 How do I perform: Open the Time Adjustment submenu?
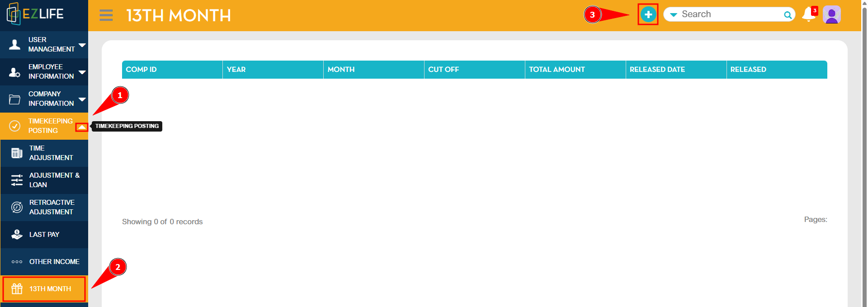click(44, 153)
